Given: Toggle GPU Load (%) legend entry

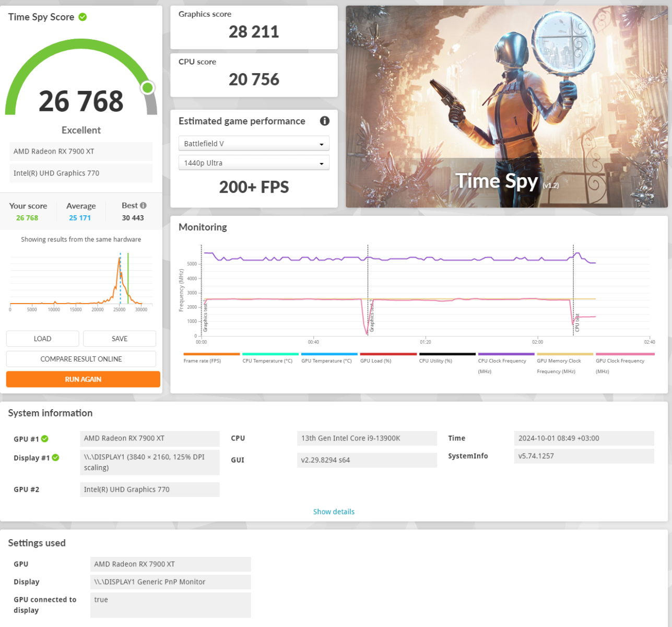Looking at the screenshot, I should click(x=388, y=358).
